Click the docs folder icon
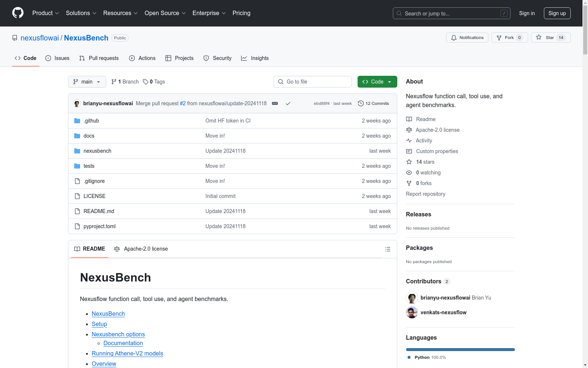 [77, 136]
